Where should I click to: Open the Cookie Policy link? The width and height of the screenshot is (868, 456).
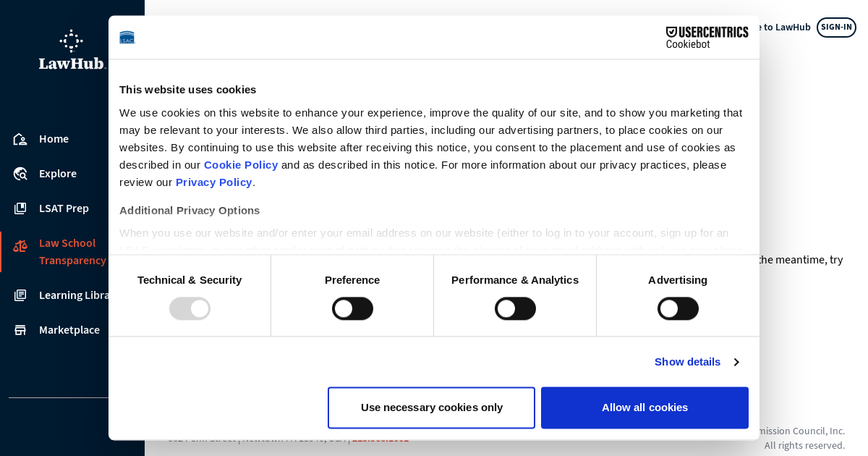pos(241,165)
